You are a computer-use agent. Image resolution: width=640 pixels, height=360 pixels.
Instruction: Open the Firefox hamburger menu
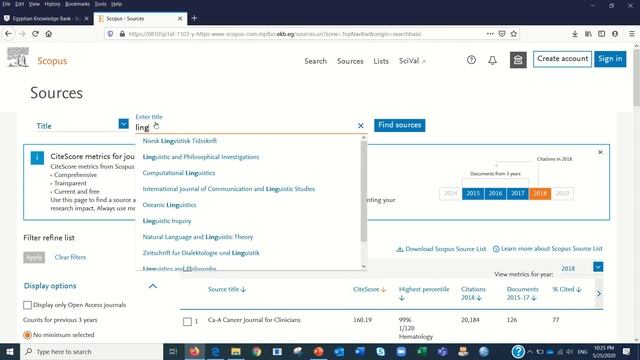631,34
